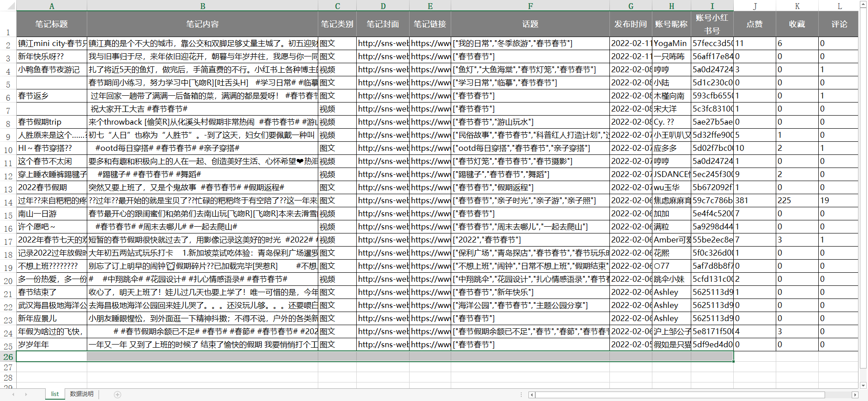Select nickname cell 应多多

coord(671,148)
